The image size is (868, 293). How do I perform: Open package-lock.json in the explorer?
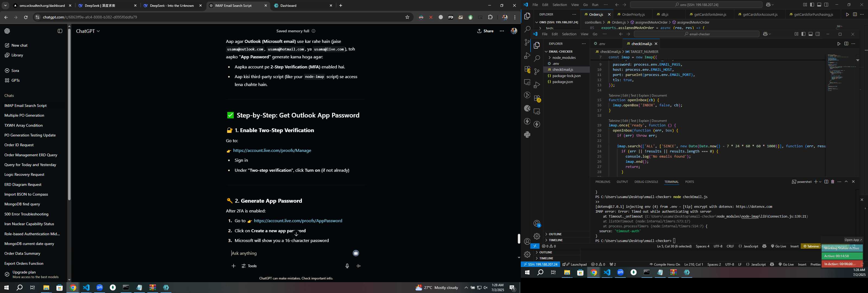[x=566, y=76]
